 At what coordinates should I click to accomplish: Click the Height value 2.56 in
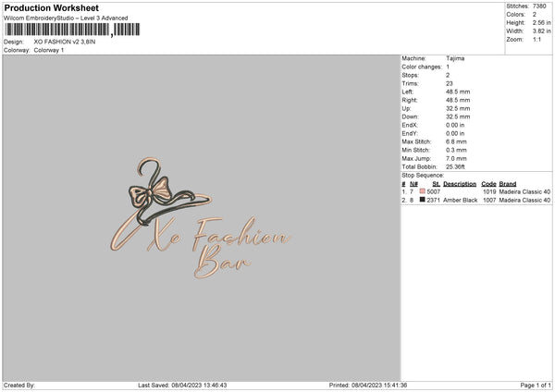(541, 22)
